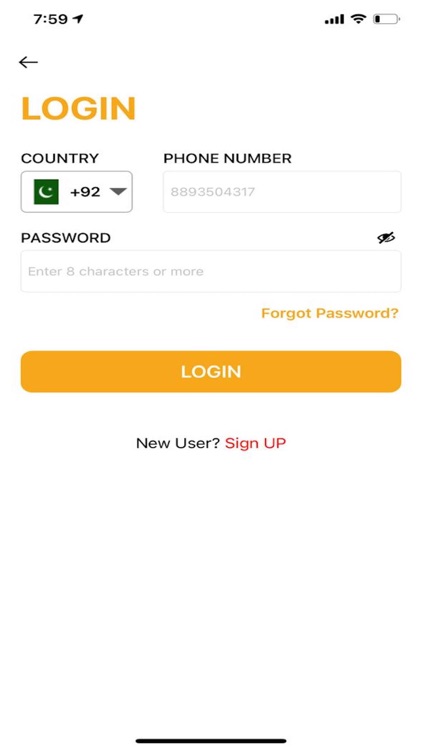This screenshot has width=422, height=750.
Task: Expand the country code dropdown arrow
Action: [x=118, y=192]
